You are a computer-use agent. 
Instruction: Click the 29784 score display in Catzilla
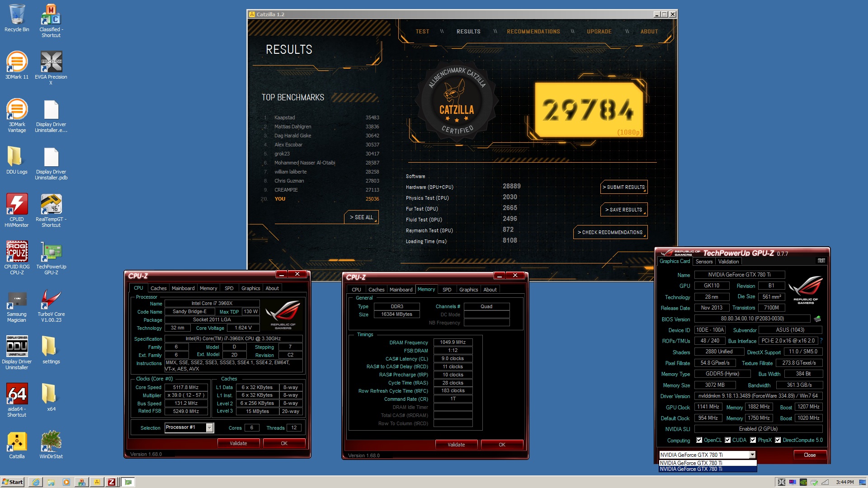(589, 110)
